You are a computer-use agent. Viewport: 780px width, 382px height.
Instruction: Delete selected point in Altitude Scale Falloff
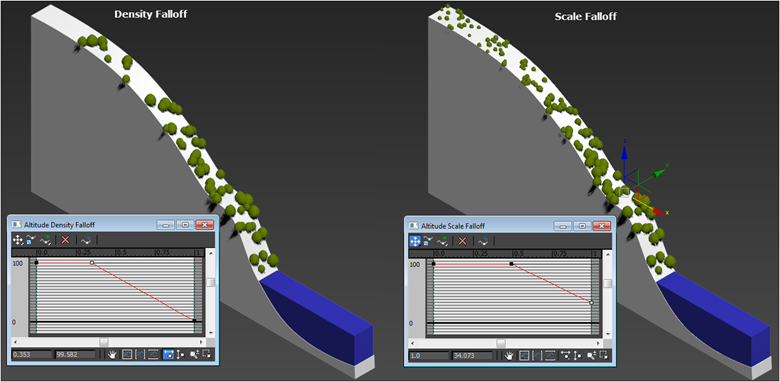click(462, 241)
